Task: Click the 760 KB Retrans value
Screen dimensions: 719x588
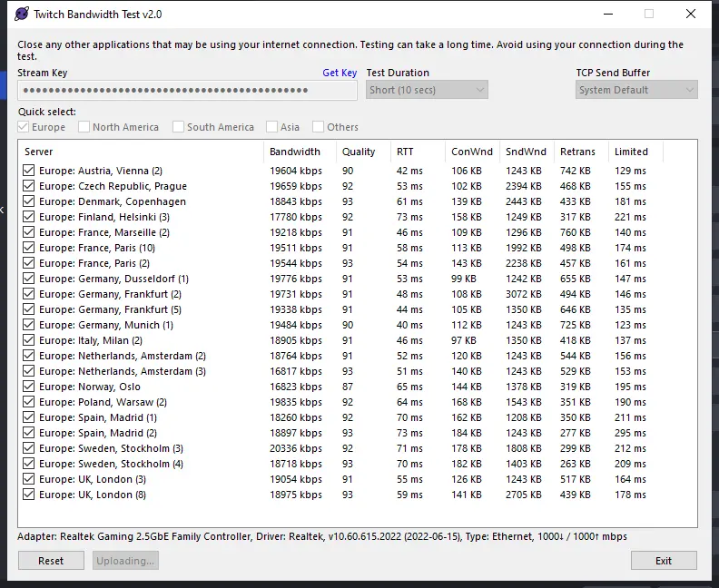Action: coord(575,232)
